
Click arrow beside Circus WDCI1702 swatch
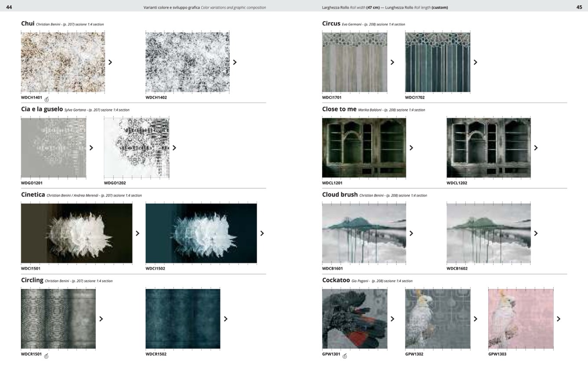click(x=475, y=62)
